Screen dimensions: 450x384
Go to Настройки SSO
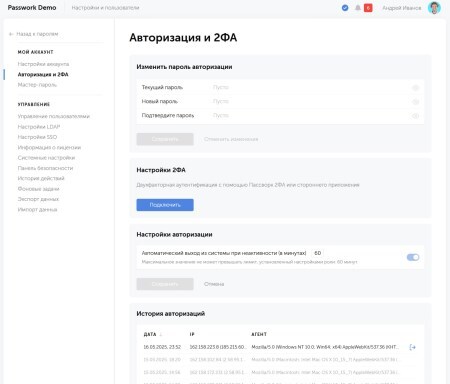[x=37, y=137]
